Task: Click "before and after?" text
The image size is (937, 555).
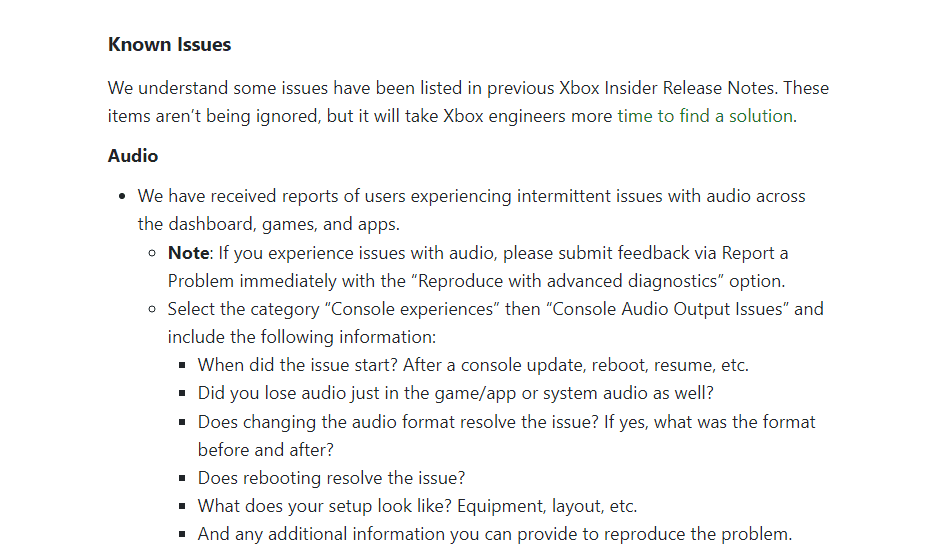Action: click(266, 450)
